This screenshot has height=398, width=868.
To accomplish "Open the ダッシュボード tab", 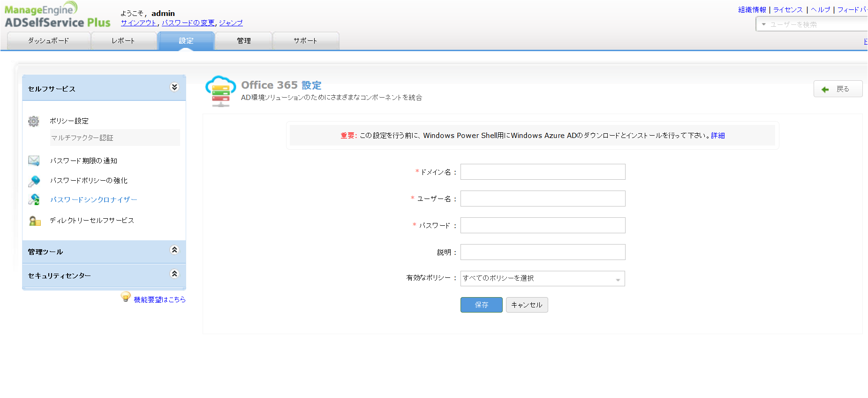I will point(49,41).
